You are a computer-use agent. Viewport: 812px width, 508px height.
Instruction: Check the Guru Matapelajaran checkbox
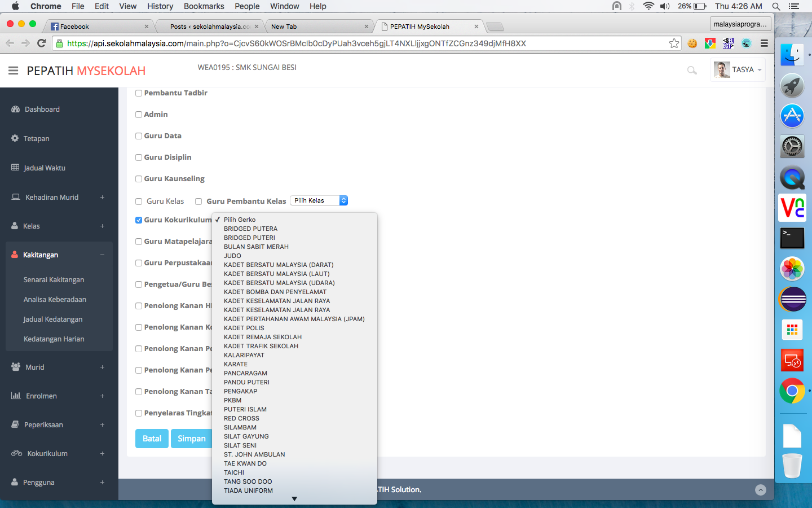click(x=139, y=242)
